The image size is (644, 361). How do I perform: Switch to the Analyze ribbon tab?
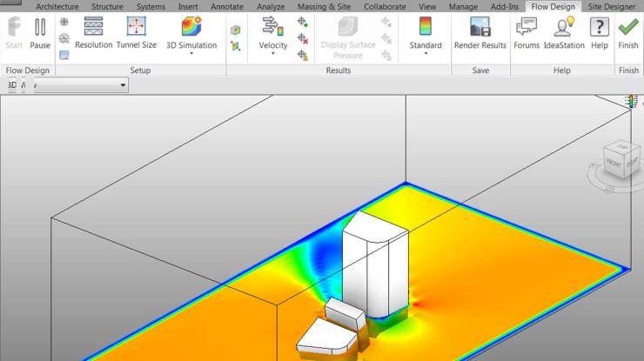click(271, 6)
